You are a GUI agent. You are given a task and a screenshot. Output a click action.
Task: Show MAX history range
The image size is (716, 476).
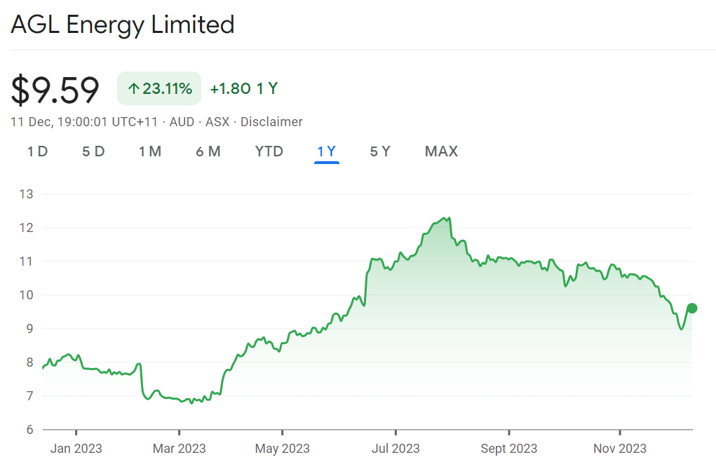pyautogui.click(x=441, y=151)
